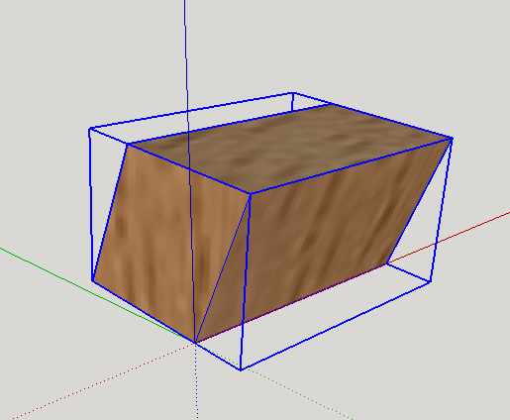Click top left corner of the wooden top face
510x420 pixels.
click(128, 144)
